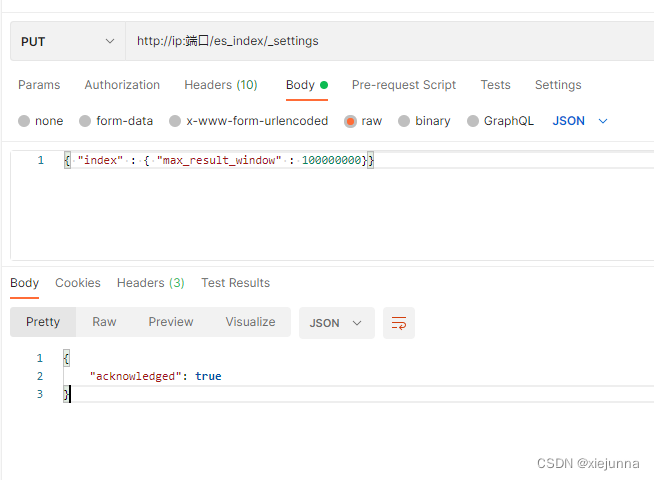
Task: Toggle the response word wrap icon
Action: (399, 323)
